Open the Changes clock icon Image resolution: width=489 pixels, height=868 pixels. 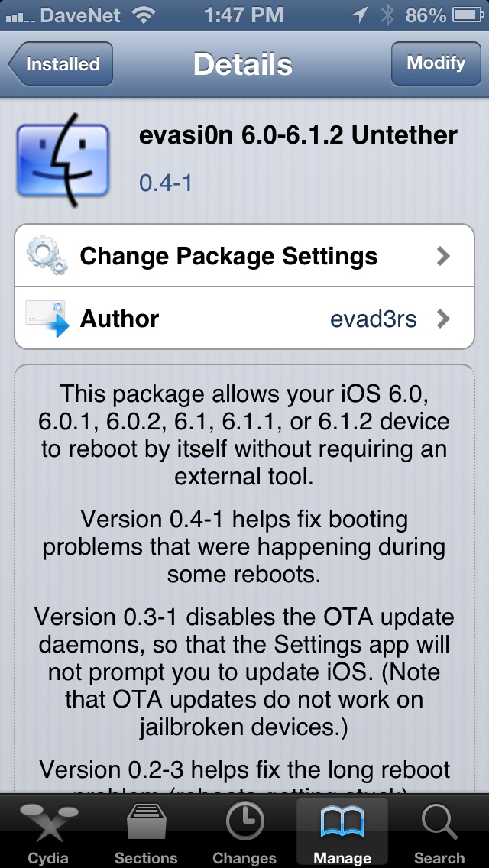pyautogui.click(x=244, y=821)
